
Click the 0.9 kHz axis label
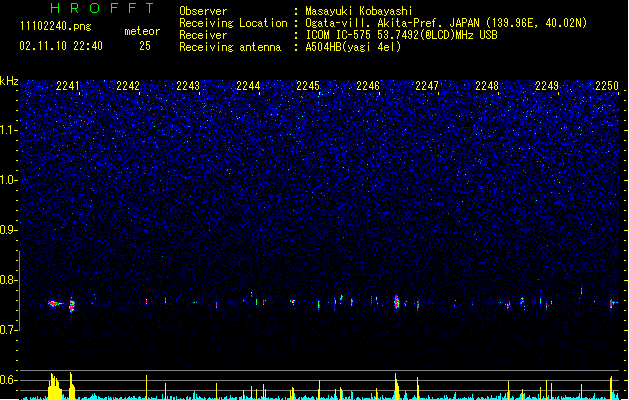9,230
